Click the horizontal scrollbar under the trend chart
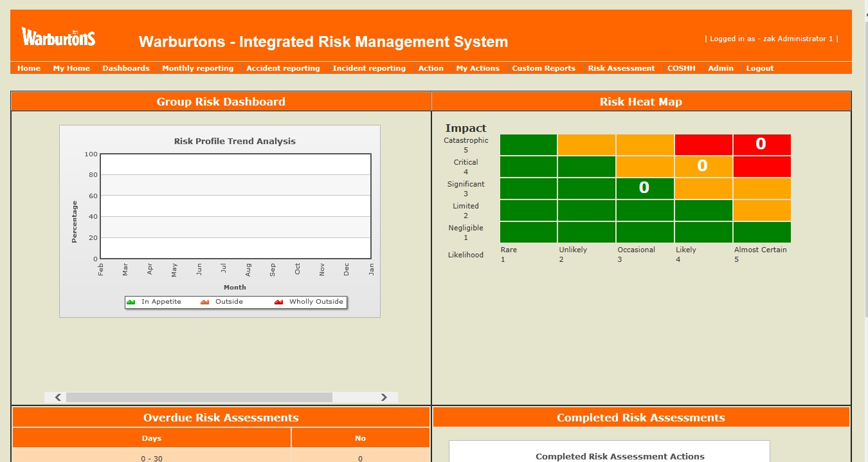 click(x=199, y=398)
